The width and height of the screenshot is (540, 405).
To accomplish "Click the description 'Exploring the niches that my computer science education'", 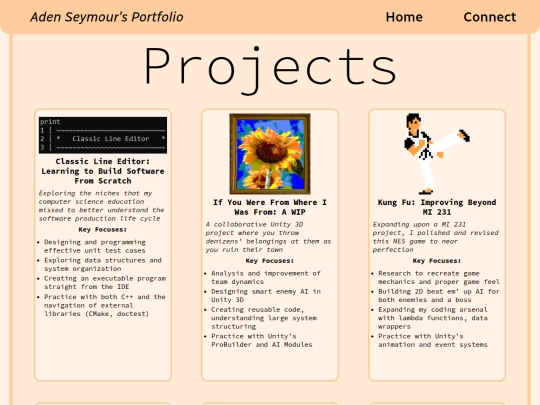I will pyautogui.click(x=101, y=206).
